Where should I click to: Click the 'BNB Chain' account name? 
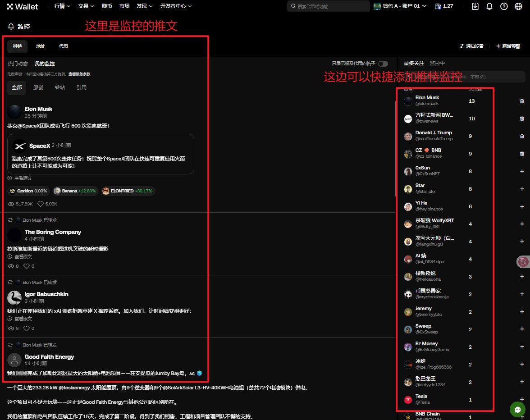[427, 414]
